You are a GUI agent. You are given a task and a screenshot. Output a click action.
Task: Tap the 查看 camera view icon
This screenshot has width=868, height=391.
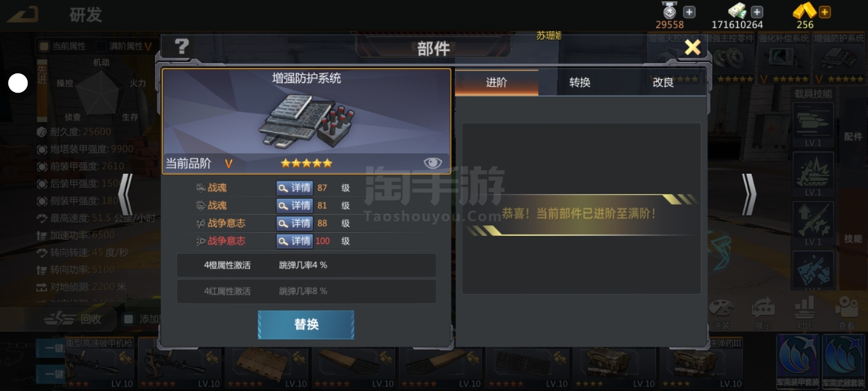click(x=846, y=313)
